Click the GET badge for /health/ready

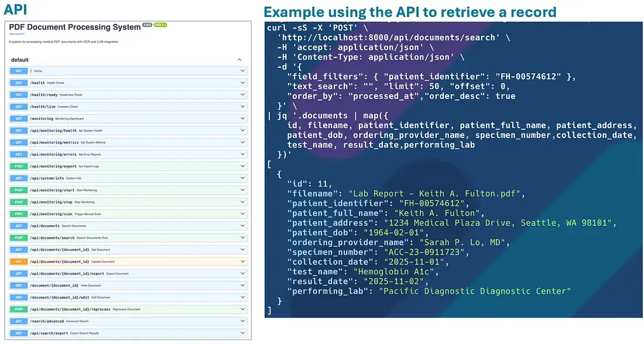pos(19,95)
